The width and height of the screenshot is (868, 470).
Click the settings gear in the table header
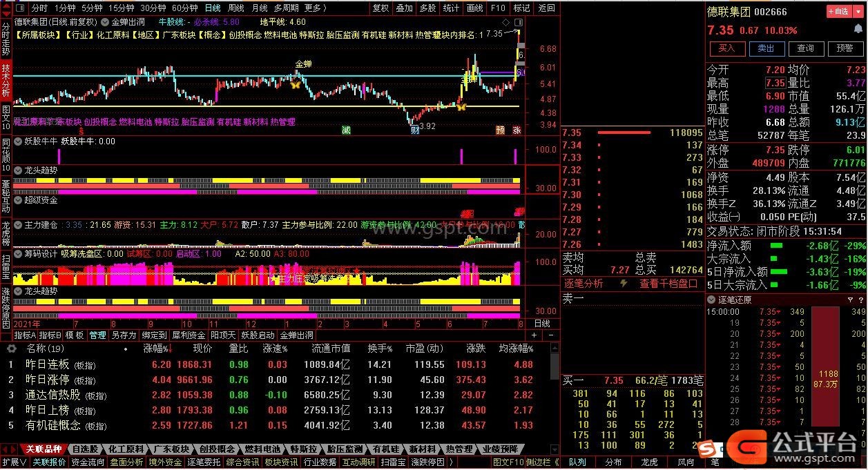pyautogui.click(x=11, y=349)
